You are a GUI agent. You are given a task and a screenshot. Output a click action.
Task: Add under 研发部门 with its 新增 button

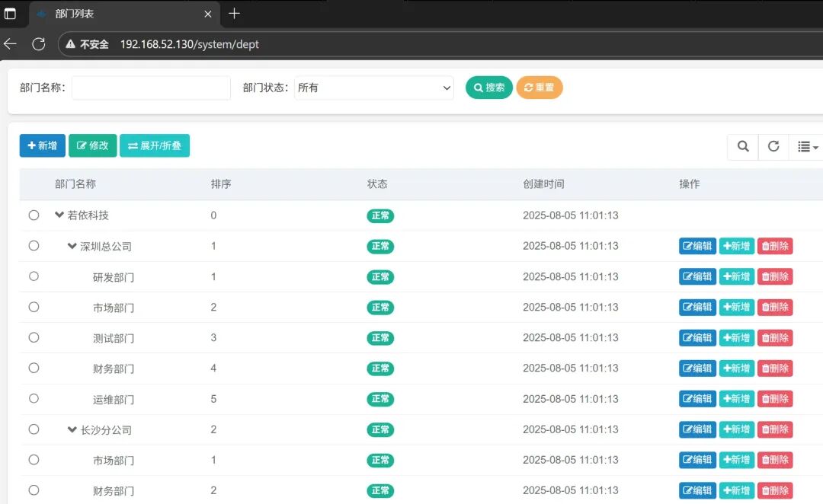(736, 276)
